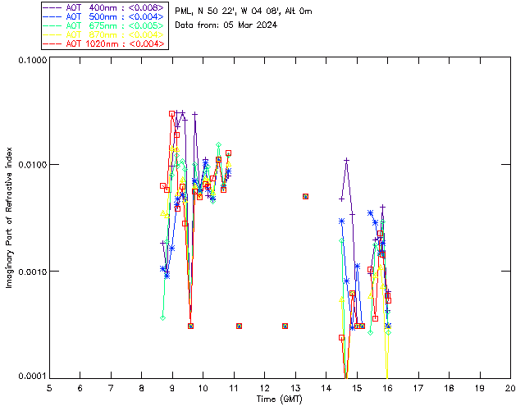Click the x-axis tick label 18

click(x=449, y=388)
